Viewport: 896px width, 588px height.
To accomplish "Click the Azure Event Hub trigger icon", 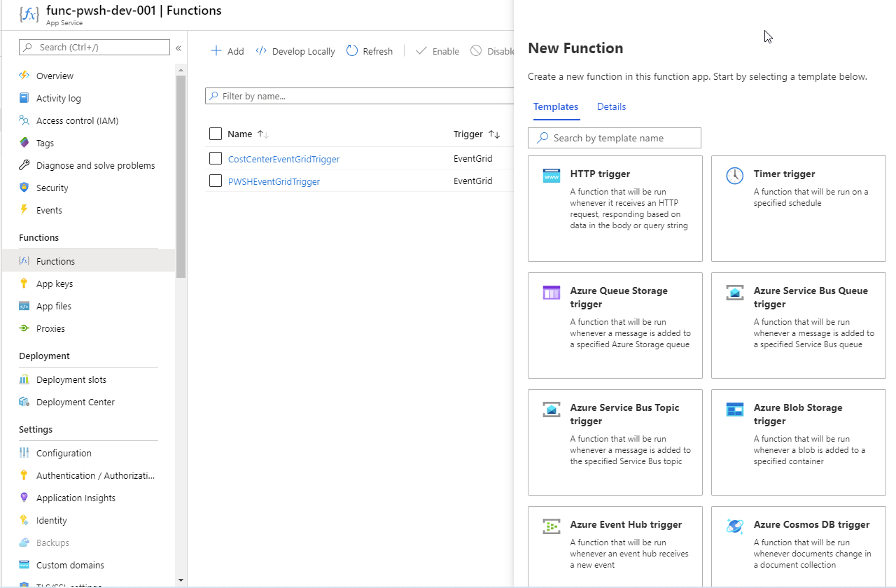I will pos(552,526).
